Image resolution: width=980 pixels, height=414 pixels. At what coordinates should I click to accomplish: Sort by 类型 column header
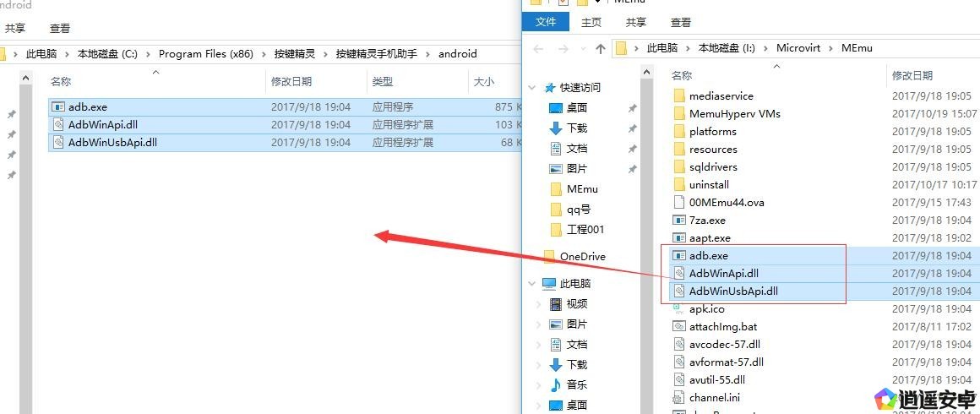pyautogui.click(x=383, y=82)
